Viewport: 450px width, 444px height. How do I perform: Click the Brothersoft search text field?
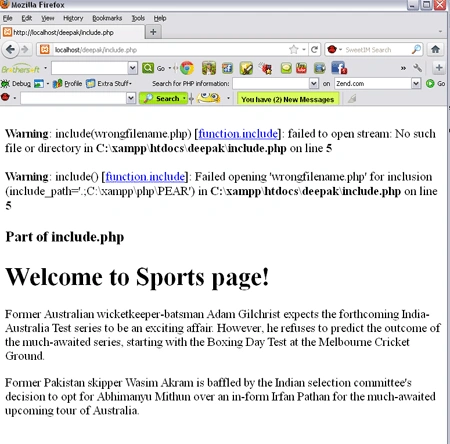point(90,68)
